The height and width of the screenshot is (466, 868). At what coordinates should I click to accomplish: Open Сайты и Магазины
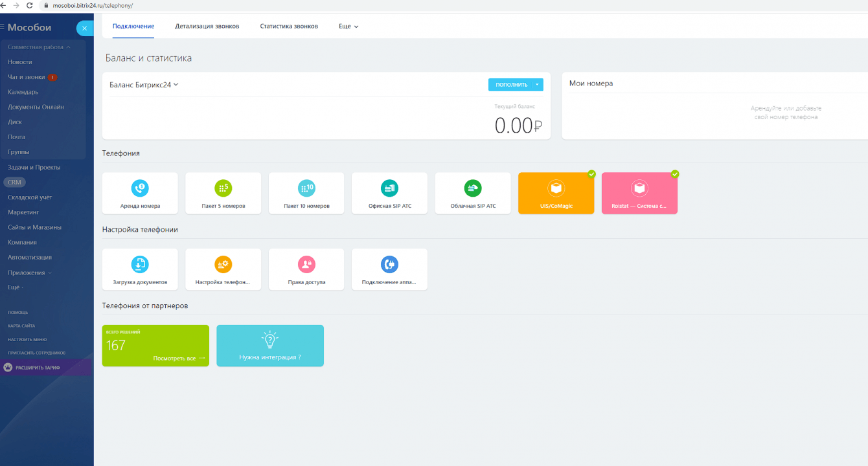click(x=35, y=227)
